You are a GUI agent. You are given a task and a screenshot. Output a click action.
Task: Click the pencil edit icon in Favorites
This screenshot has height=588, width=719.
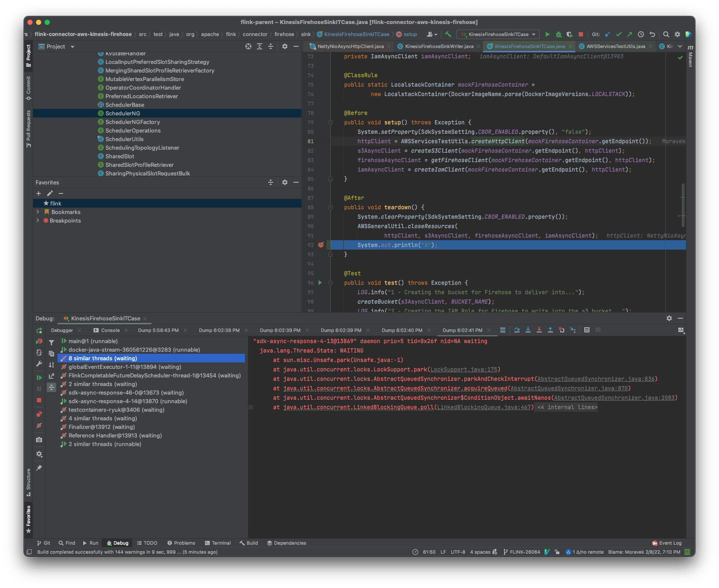(50, 193)
